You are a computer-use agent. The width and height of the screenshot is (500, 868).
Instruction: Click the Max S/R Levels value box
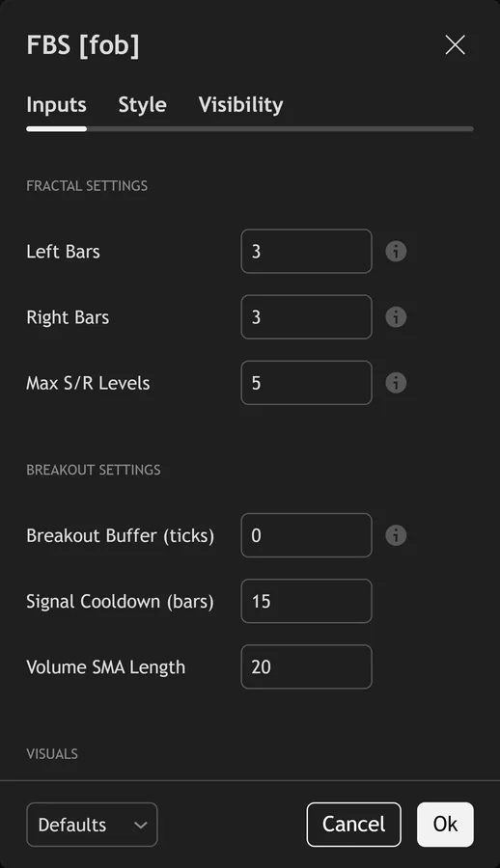click(x=307, y=383)
